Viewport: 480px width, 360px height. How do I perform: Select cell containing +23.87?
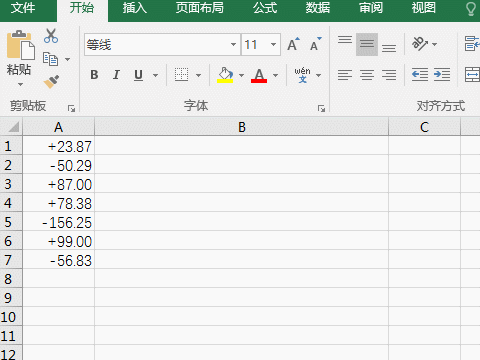pos(58,146)
